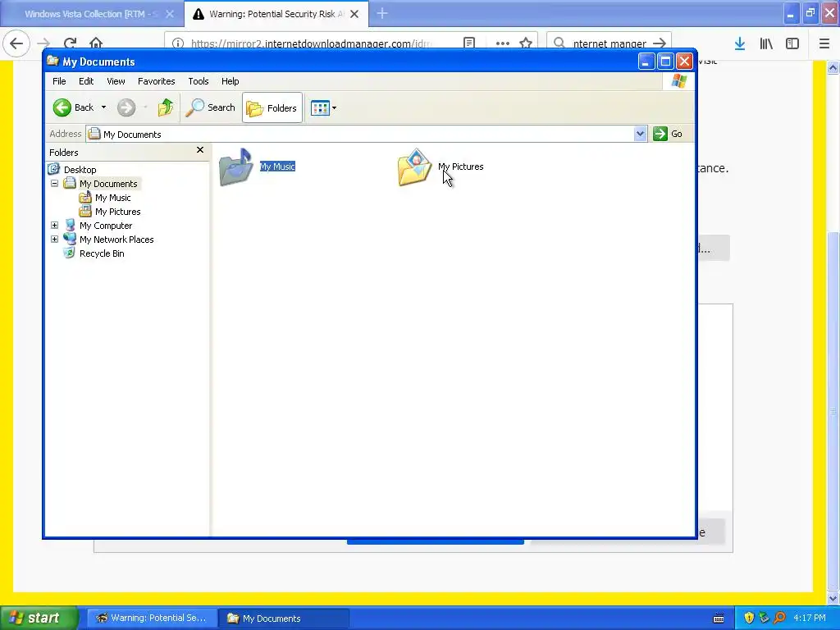Open the browser library icon
The image size is (840, 630).
pos(766,43)
